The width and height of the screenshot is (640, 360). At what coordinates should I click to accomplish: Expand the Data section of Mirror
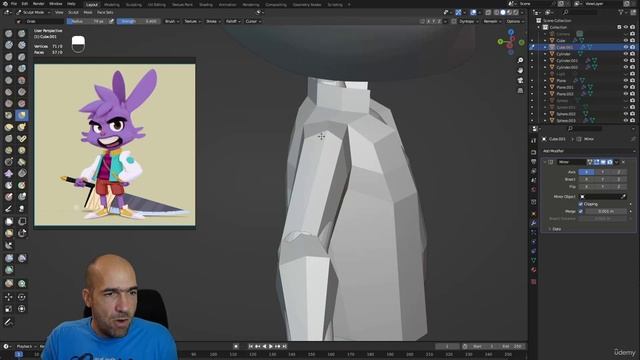click(556, 229)
